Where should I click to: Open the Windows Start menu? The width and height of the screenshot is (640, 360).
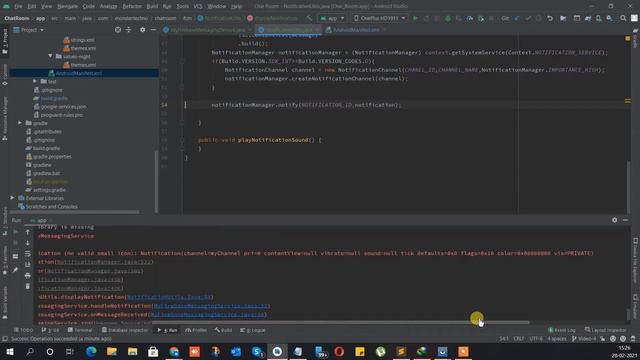pyautogui.click(x=10, y=351)
